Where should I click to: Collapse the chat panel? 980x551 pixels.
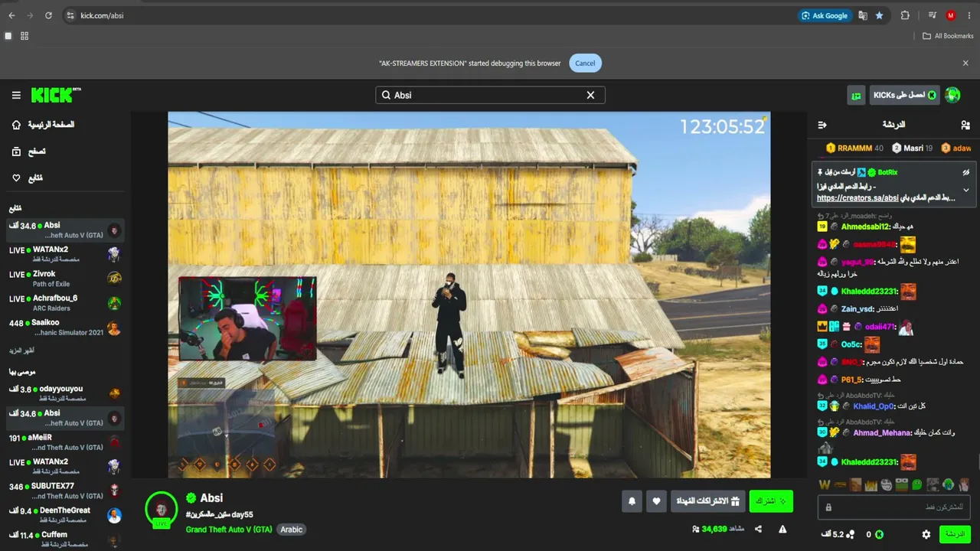click(822, 125)
